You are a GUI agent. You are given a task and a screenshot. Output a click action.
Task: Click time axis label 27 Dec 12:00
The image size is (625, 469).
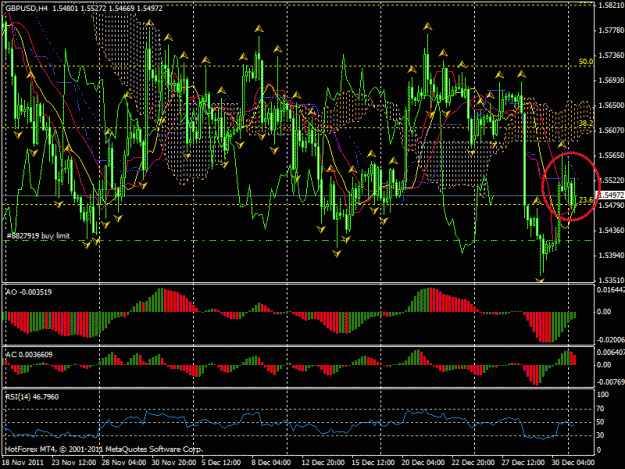coord(523,463)
